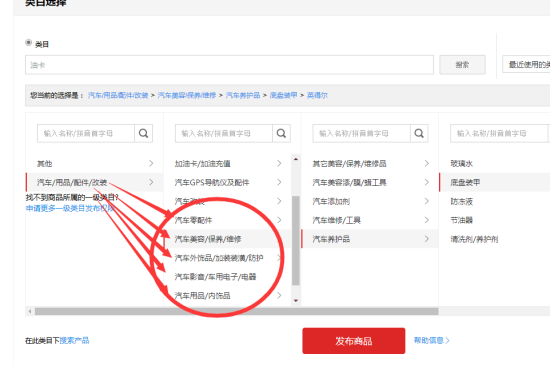Screen dimensions: 550x366
Task: Click third column name filter input
Action: [361, 133]
